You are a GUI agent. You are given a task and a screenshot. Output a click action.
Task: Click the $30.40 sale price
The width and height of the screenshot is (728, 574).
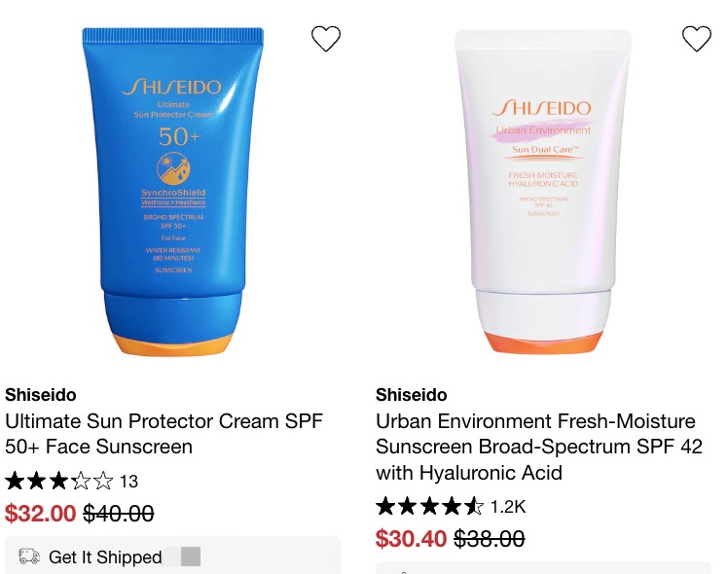pyautogui.click(x=411, y=539)
